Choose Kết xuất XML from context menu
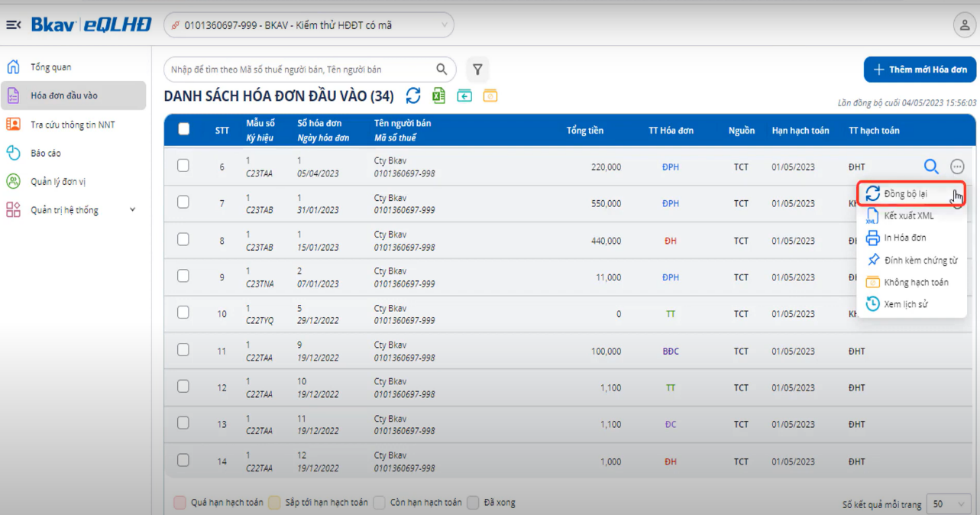 pos(912,216)
